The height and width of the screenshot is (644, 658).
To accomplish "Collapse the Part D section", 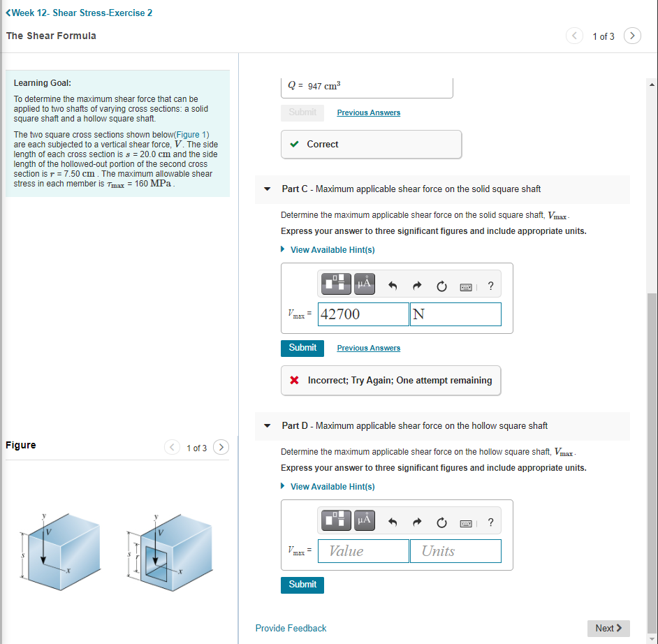I will 268,425.
